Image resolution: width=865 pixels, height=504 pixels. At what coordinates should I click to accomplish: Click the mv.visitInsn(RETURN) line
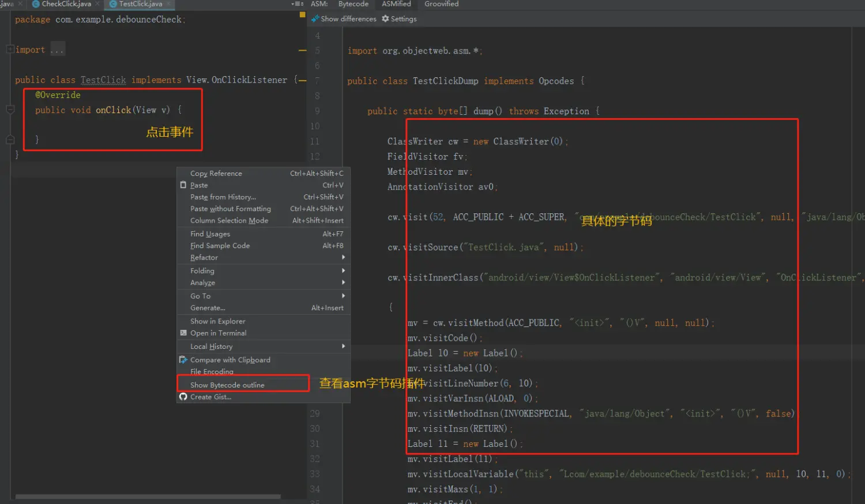pyautogui.click(x=460, y=429)
